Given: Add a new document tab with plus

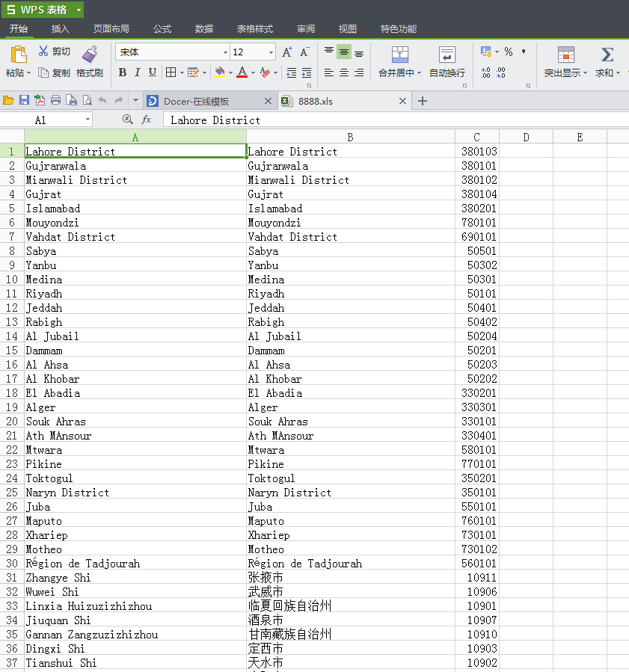Looking at the screenshot, I should tap(423, 101).
